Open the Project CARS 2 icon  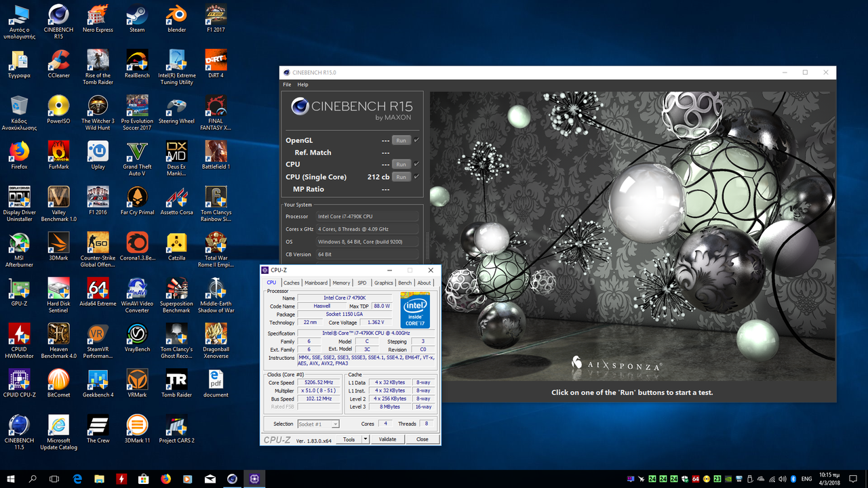point(176,428)
